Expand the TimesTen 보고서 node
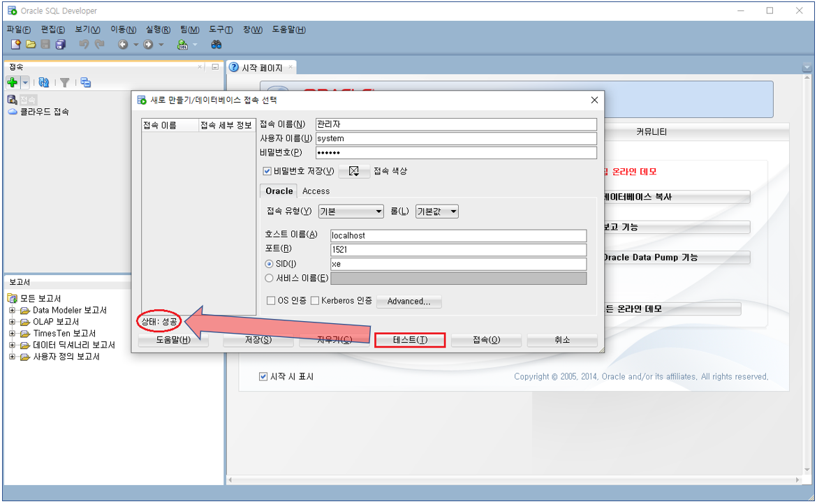Viewport: 817px width, 504px height. pyautogui.click(x=12, y=333)
